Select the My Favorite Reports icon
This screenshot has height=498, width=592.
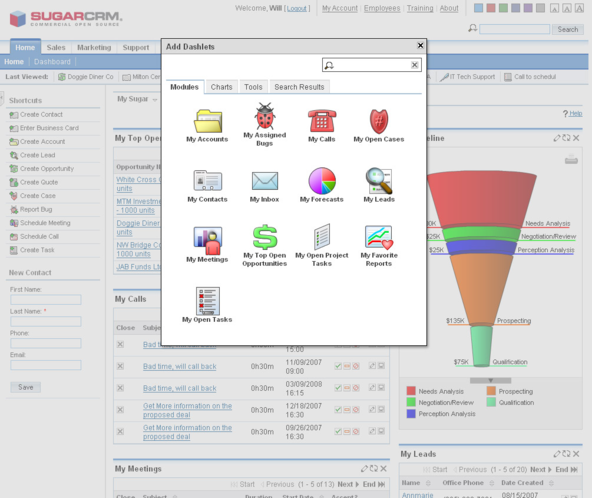pos(379,237)
